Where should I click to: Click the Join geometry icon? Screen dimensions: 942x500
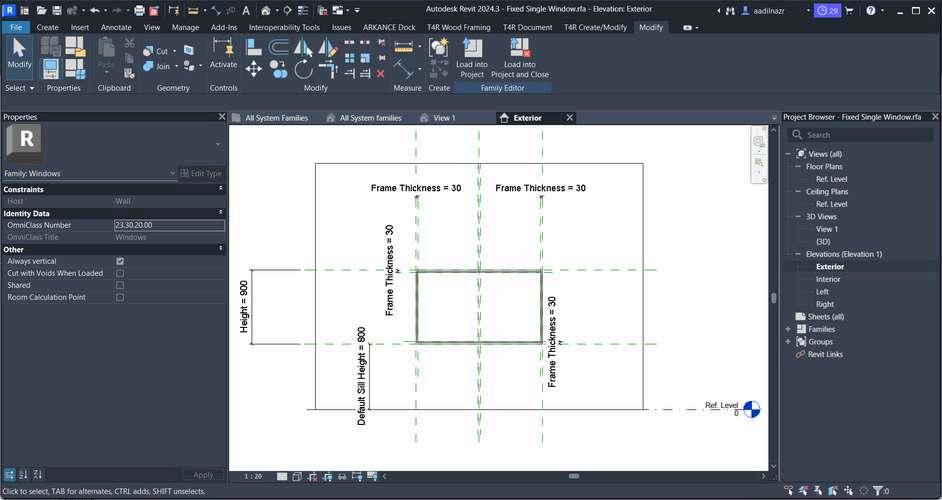148,66
